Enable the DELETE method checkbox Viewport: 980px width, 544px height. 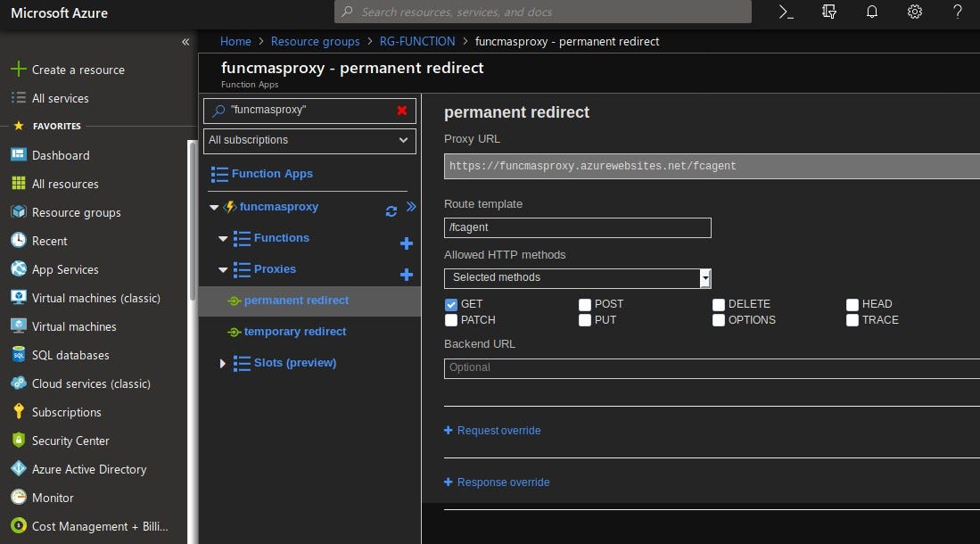718,304
